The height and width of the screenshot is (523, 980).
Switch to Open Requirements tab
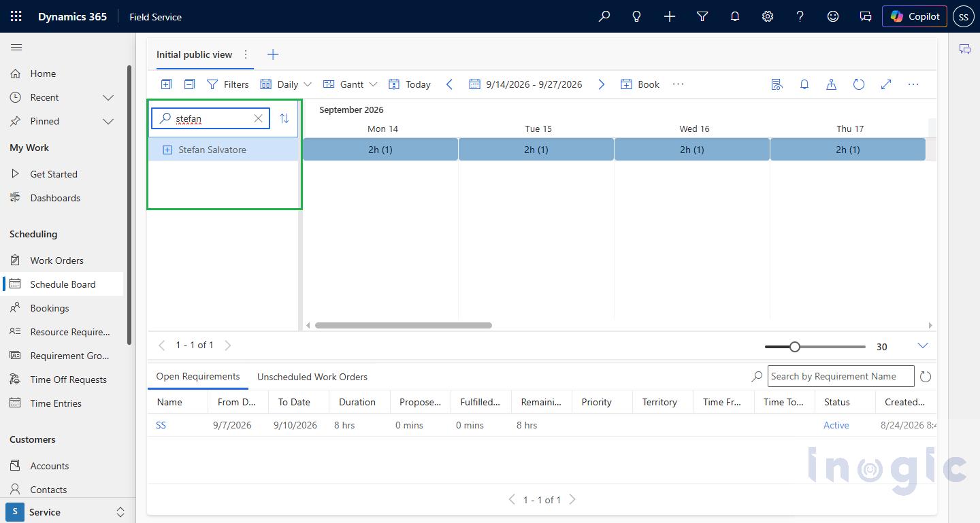tap(198, 376)
